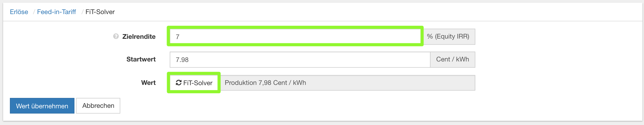Go to the Feed-in-Tariff breadcrumb link
This screenshot has width=644, height=125.
(56, 12)
